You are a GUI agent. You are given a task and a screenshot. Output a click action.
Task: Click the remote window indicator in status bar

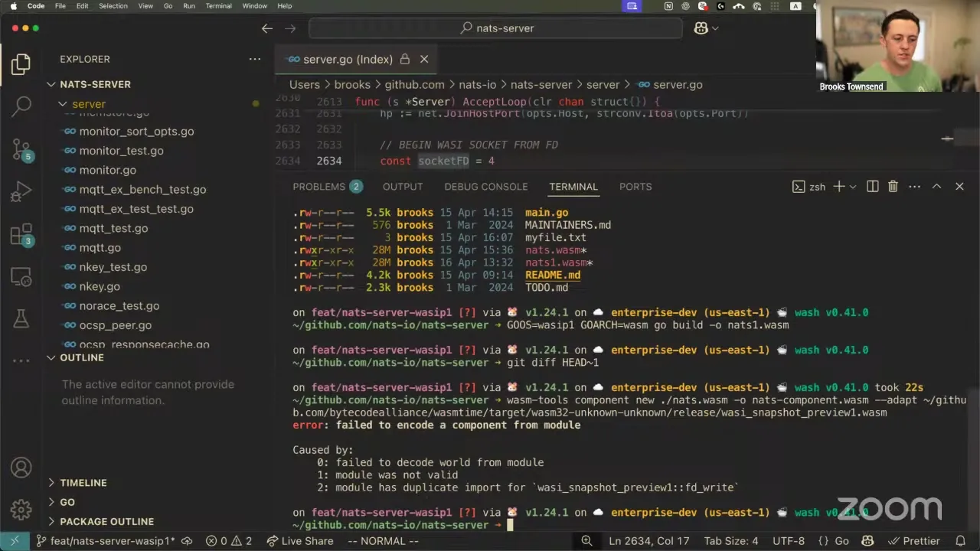point(15,541)
